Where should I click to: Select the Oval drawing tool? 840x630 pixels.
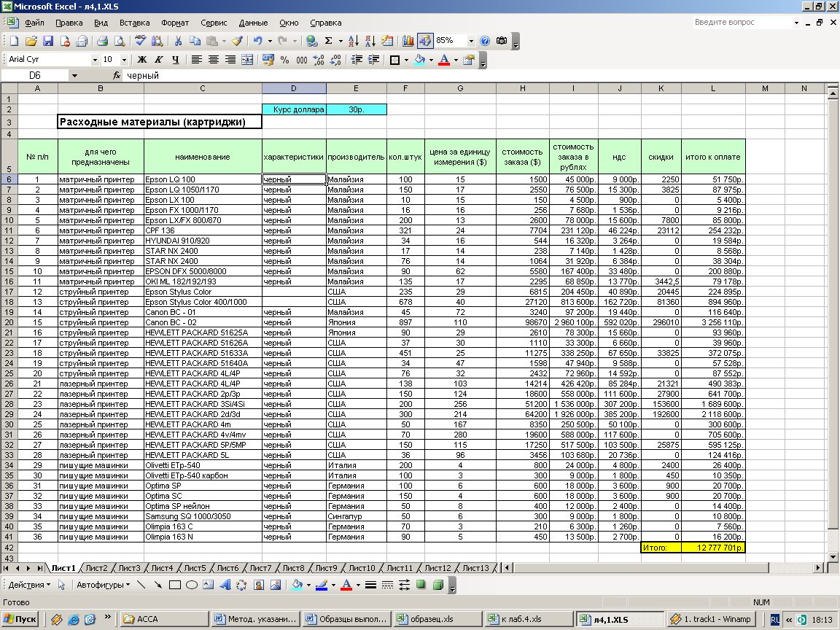pyautogui.click(x=191, y=585)
